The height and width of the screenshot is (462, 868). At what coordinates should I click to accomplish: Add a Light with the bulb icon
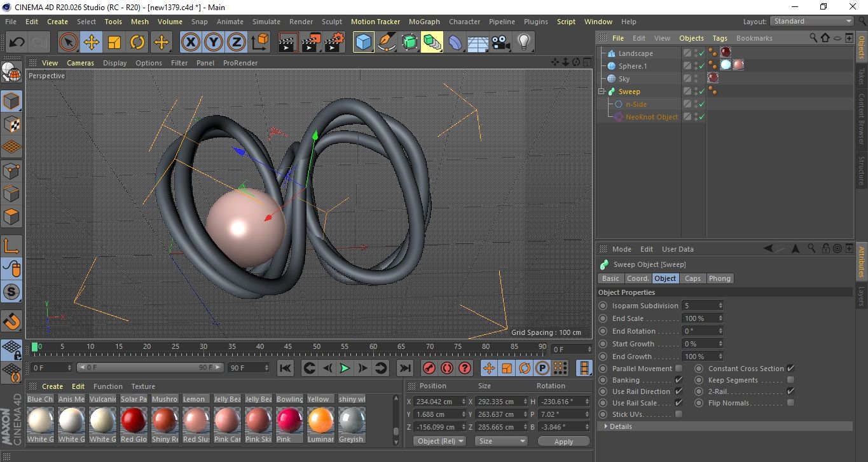(x=523, y=43)
